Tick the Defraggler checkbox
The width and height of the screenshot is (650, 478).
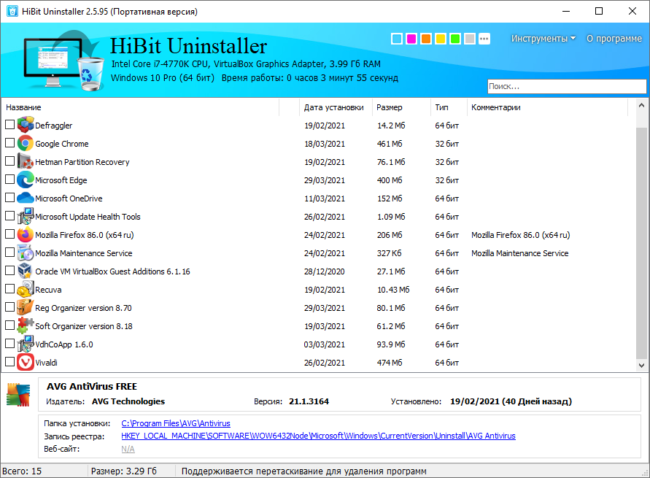point(10,124)
